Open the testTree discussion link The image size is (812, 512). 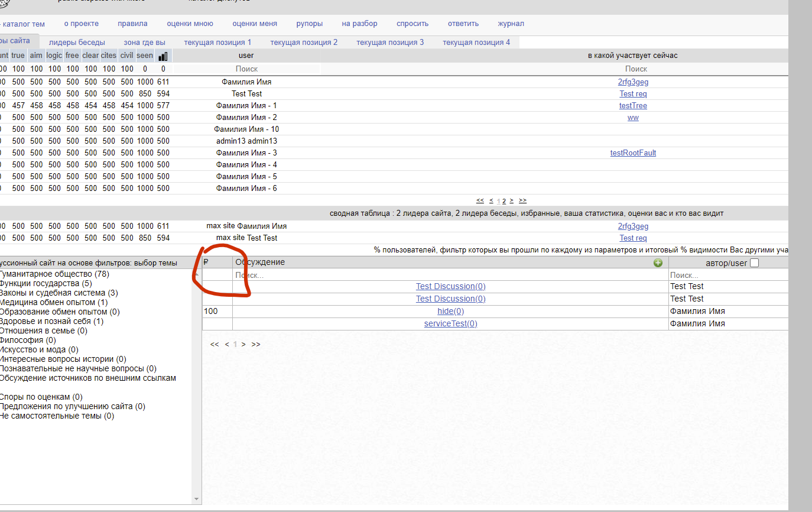click(633, 106)
